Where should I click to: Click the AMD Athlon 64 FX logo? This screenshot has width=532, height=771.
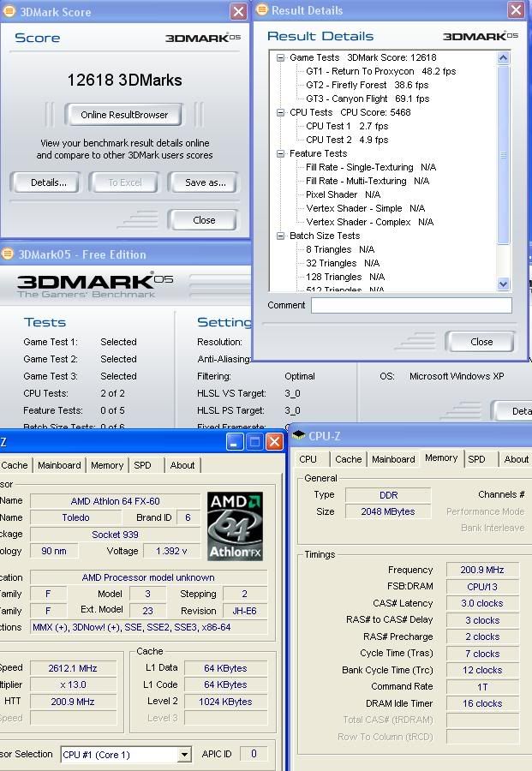point(235,526)
